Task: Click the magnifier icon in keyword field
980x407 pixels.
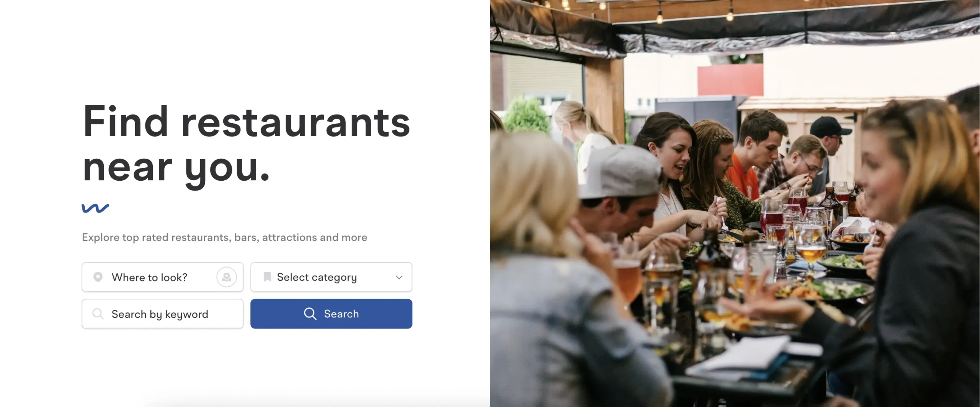Action: pos(98,314)
